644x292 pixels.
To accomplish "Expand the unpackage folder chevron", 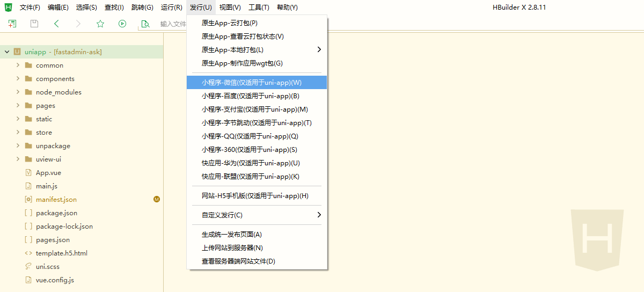I will point(18,145).
